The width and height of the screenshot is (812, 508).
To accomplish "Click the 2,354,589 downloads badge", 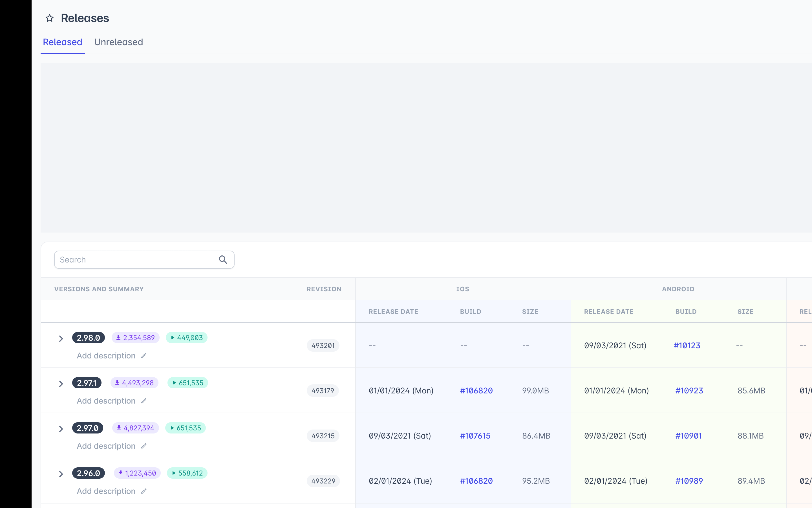I will point(136,338).
